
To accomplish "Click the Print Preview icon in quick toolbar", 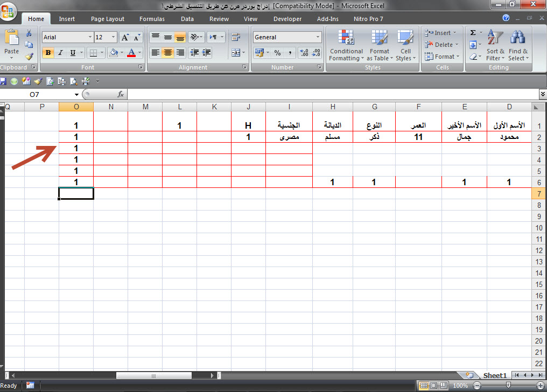I will click(x=74, y=81).
